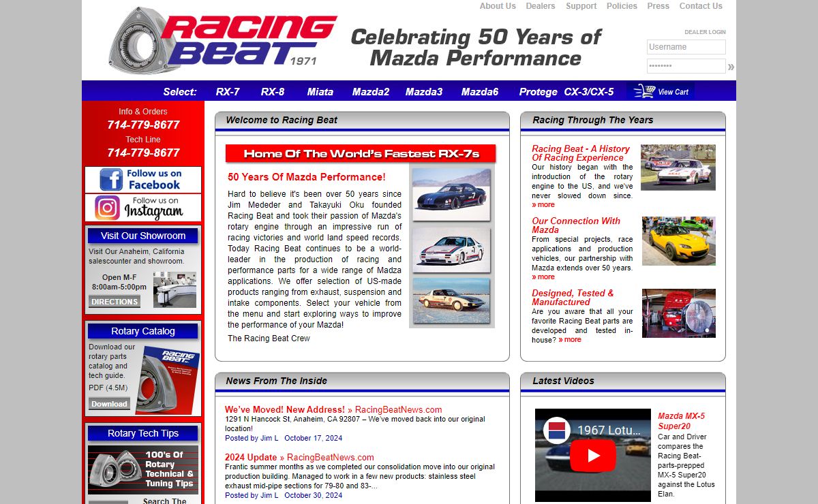The image size is (818, 504).
Task: Click the catalog Download button
Action: point(109,404)
